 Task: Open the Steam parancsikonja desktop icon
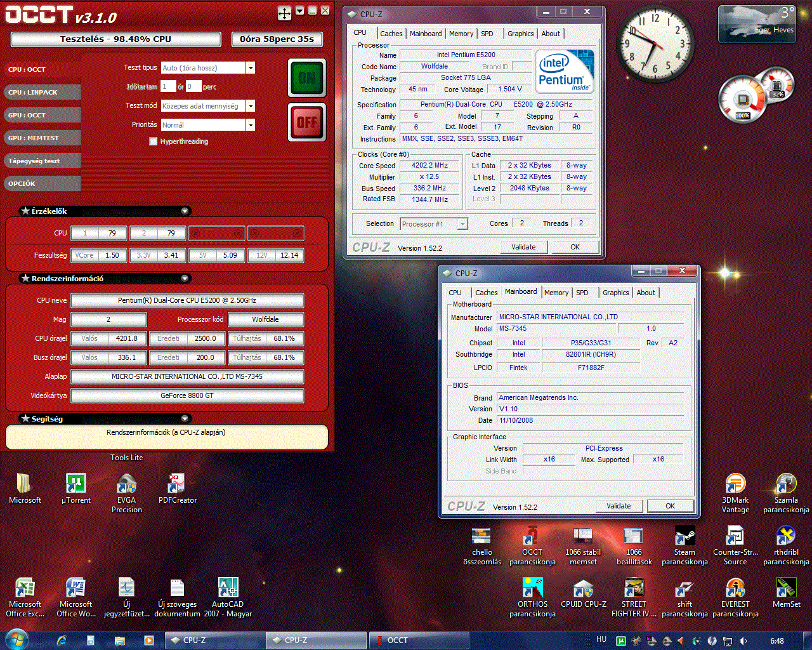tap(684, 545)
